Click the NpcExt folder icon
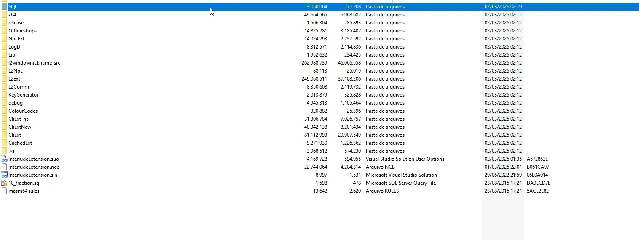644x240 pixels. 4,39
